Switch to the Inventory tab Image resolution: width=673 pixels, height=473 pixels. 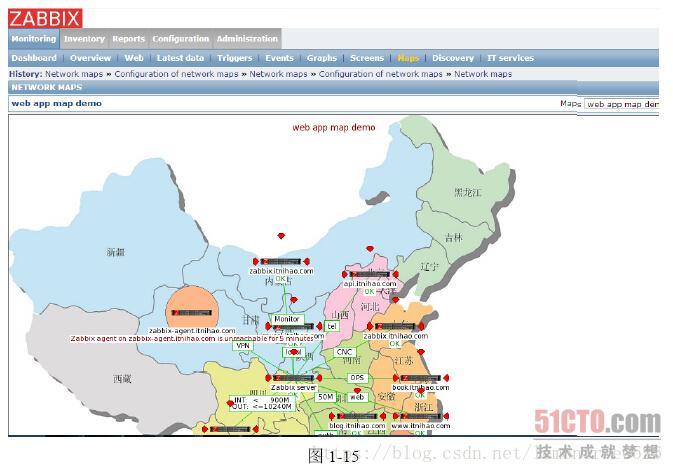84,39
